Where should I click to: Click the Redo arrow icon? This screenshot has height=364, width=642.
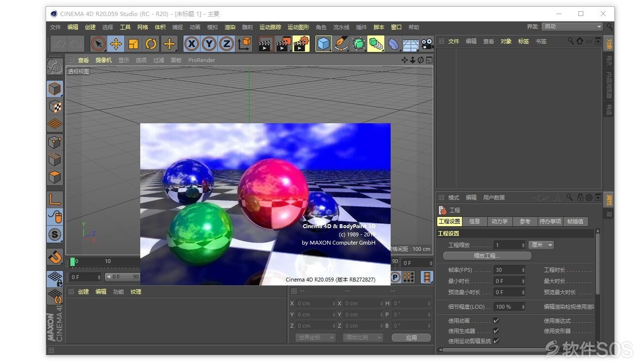point(76,44)
